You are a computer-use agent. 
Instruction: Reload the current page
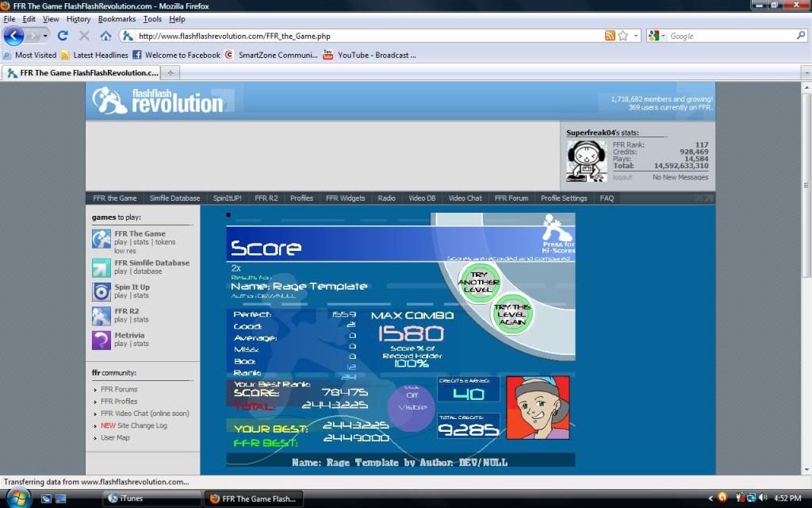coord(63,36)
